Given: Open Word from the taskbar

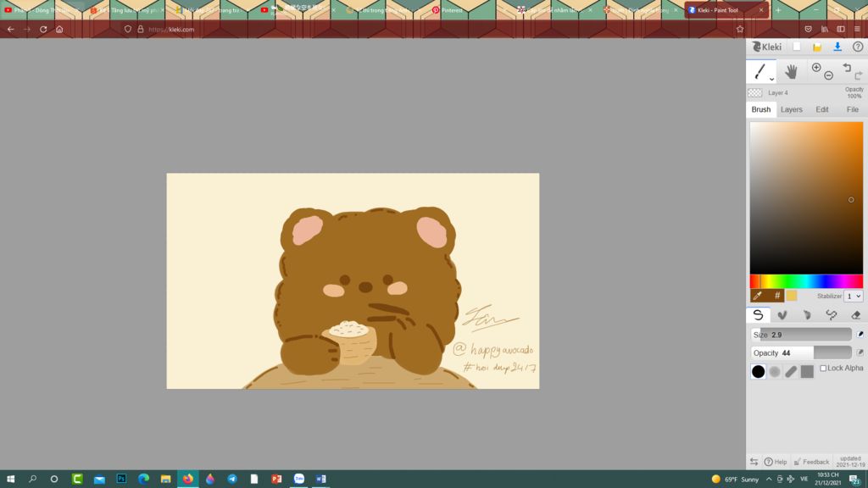Looking at the screenshot, I should (320, 479).
